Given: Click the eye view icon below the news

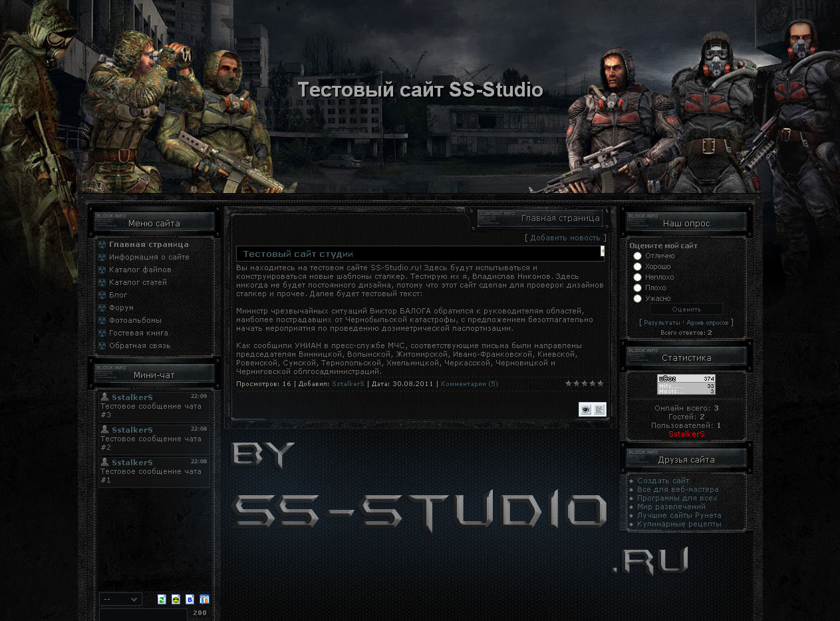Looking at the screenshot, I should click(x=585, y=410).
